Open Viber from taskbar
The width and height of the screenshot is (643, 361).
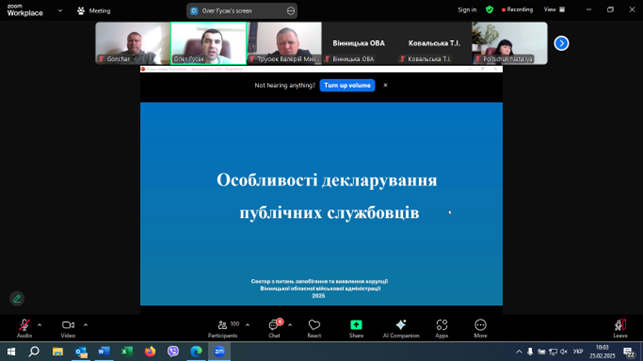click(173, 352)
